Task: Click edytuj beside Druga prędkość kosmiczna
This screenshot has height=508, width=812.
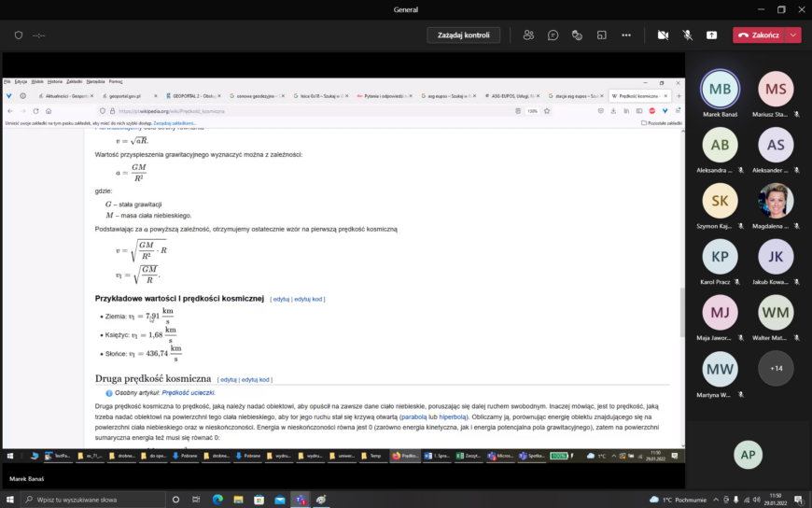Action: [229, 380]
